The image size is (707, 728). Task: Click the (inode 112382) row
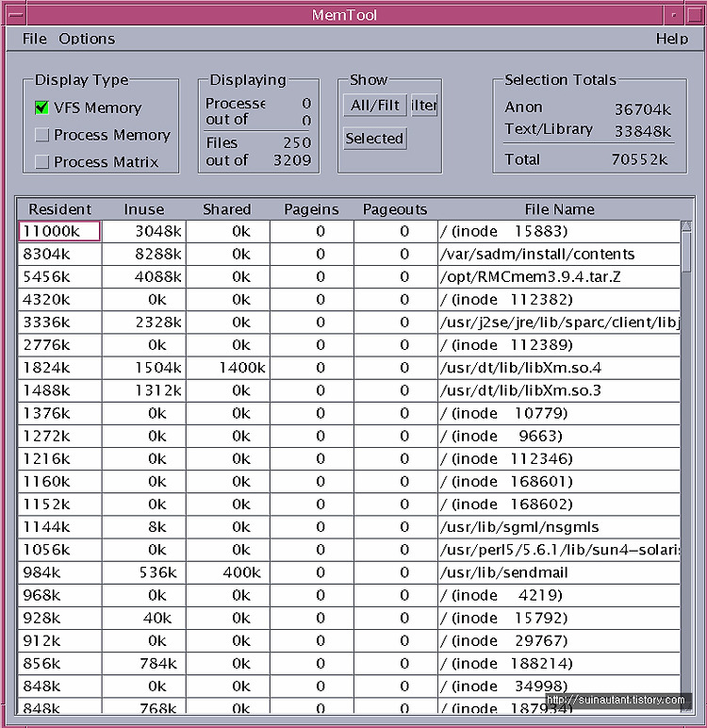[349, 300]
